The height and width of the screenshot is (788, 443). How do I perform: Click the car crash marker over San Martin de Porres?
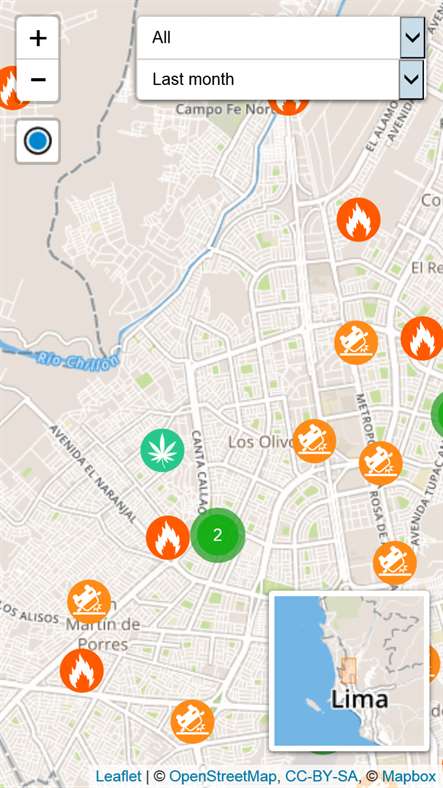[x=89, y=602]
